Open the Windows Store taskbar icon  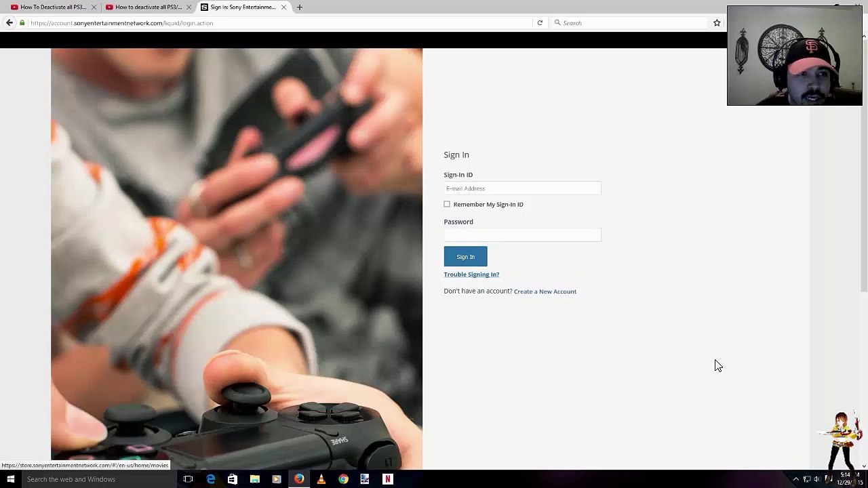click(233, 479)
